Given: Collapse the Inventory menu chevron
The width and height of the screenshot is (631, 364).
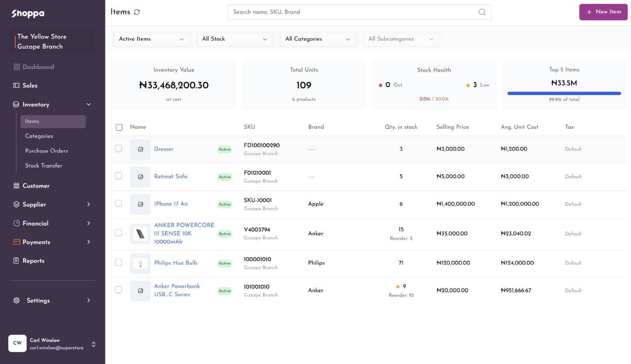Looking at the screenshot, I should (89, 105).
